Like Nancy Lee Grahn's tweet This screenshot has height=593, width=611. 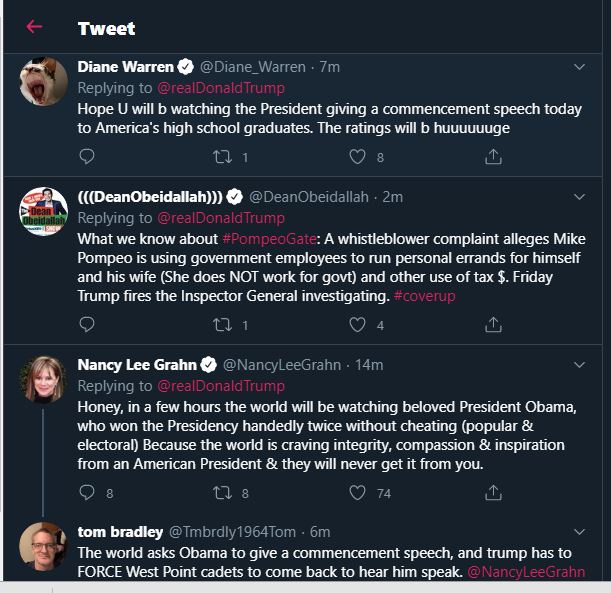(358, 493)
